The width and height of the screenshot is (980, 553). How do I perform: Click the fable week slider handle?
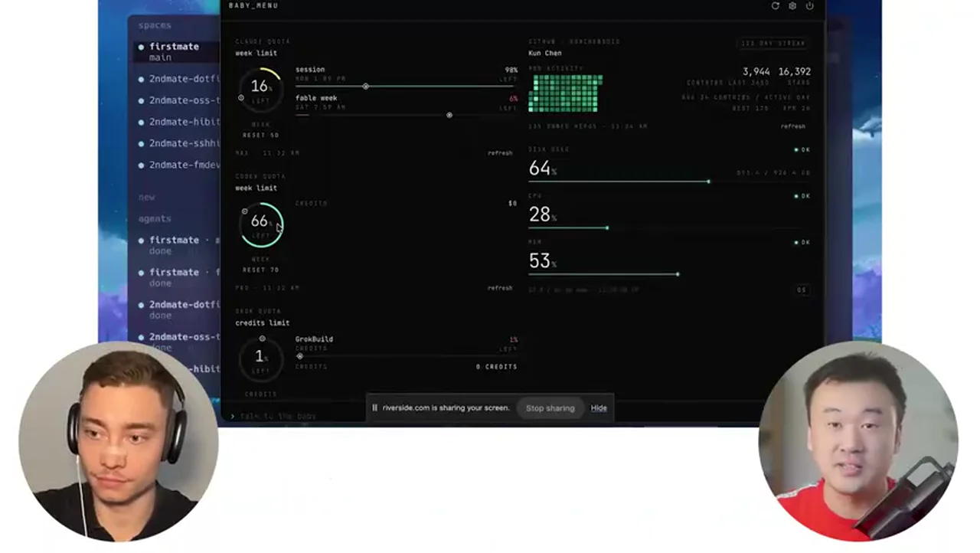pyautogui.click(x=449, y=115)
